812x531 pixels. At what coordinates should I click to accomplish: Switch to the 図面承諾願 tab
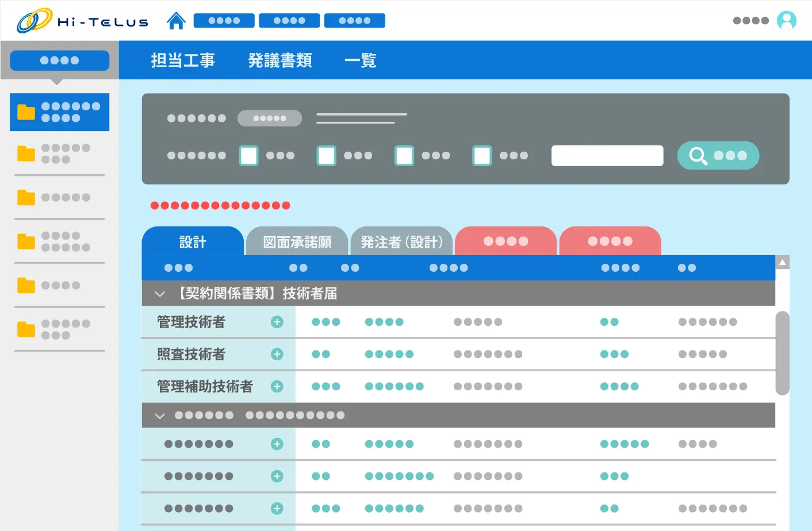pos(297,241)
